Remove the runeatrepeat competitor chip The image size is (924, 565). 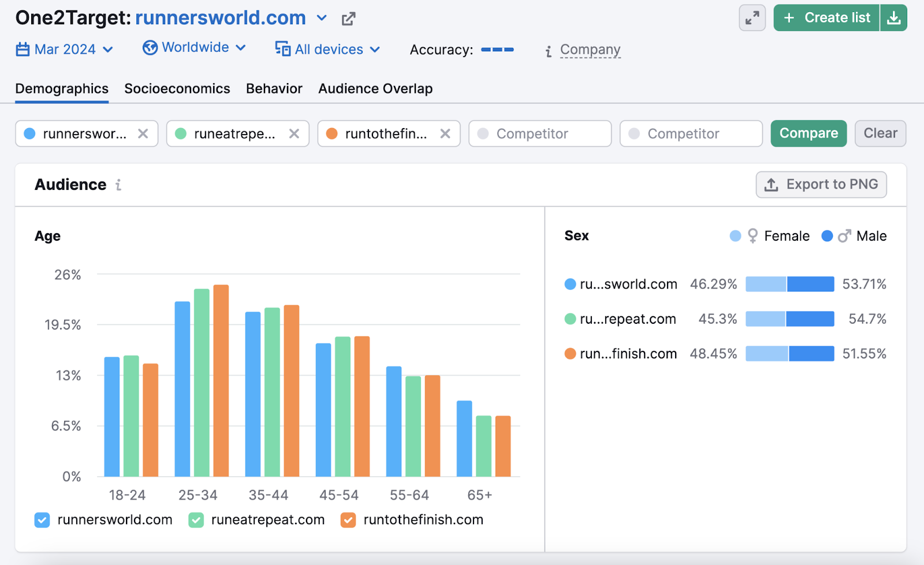tap(294, 134)
